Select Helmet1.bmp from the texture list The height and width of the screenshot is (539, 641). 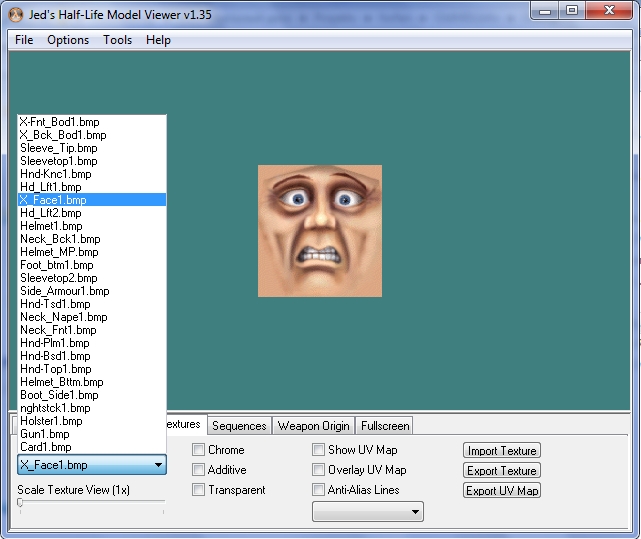tap(52, 226)
